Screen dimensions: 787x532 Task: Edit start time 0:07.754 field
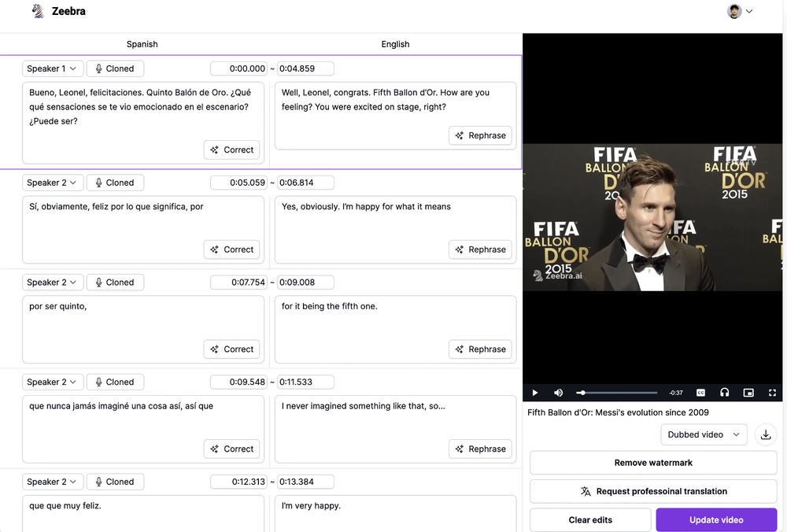coord(239,283)
